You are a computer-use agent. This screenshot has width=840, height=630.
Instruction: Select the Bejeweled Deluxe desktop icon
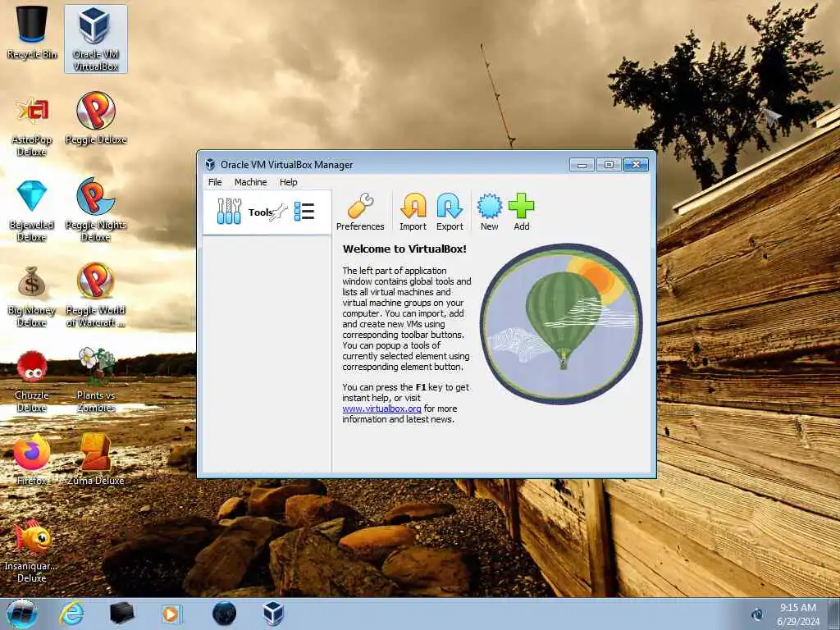click(32, 211)
